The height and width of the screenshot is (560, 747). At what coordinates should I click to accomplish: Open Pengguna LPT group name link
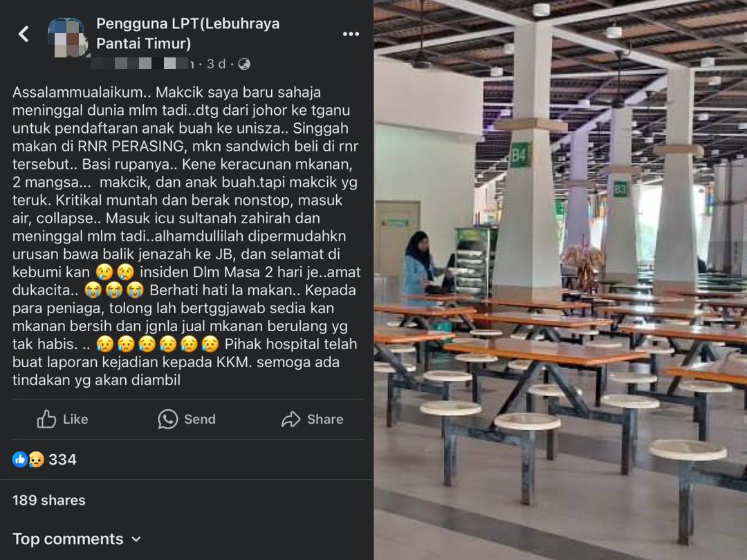pyautogui.click(x=187, y=33)
